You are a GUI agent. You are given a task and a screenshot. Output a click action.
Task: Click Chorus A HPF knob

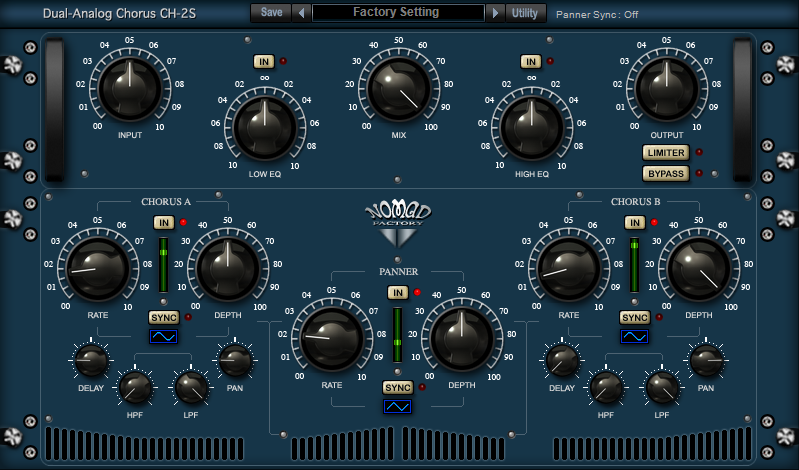click(135, 387)
